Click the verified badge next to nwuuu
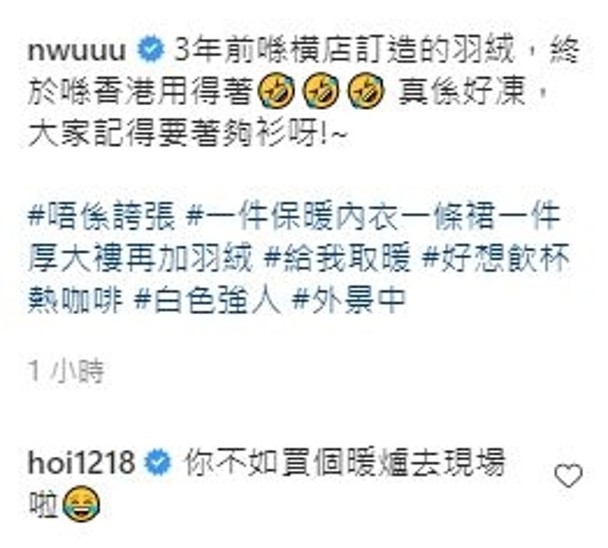Screen dimensions: 608x548 point(152,48)
